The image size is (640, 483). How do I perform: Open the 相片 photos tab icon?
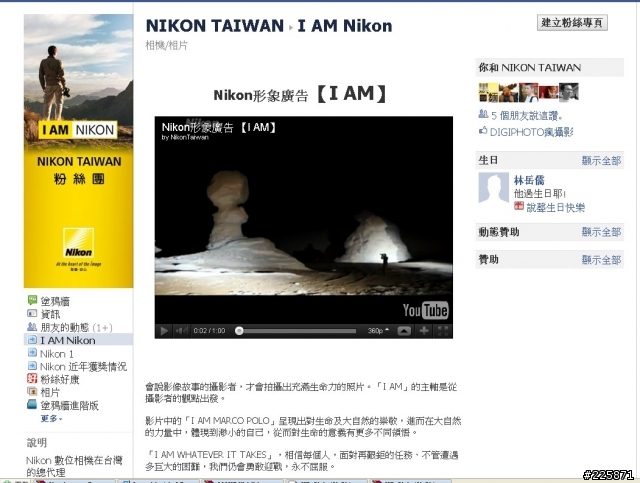tap(32, 392)
